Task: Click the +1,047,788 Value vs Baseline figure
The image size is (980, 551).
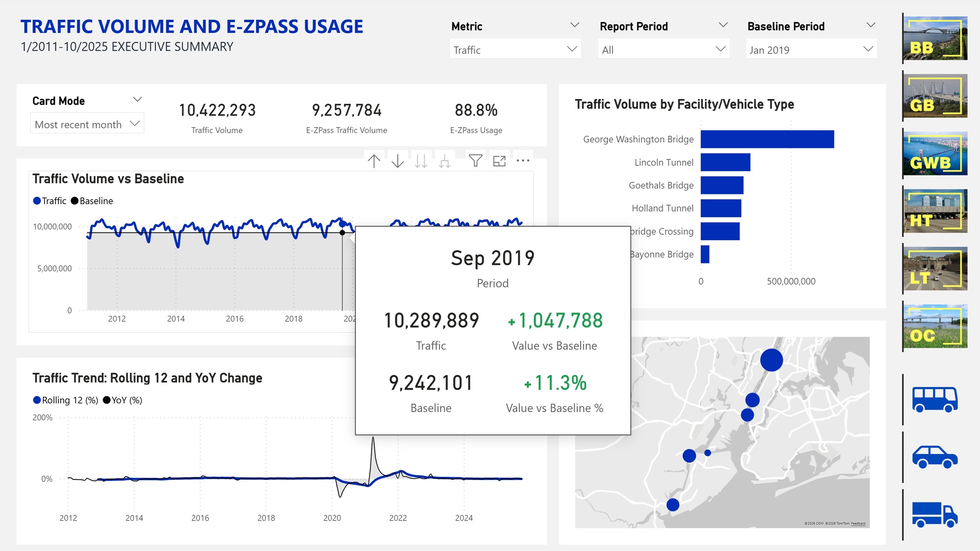Action: tap(555, 320)
